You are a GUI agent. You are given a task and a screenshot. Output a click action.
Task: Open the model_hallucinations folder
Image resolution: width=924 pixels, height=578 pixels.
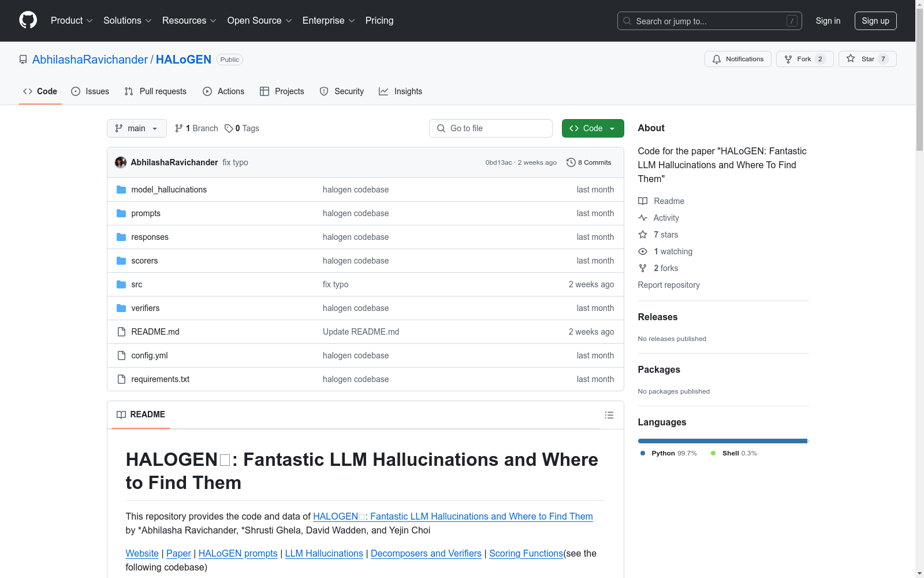click(169, 190)
